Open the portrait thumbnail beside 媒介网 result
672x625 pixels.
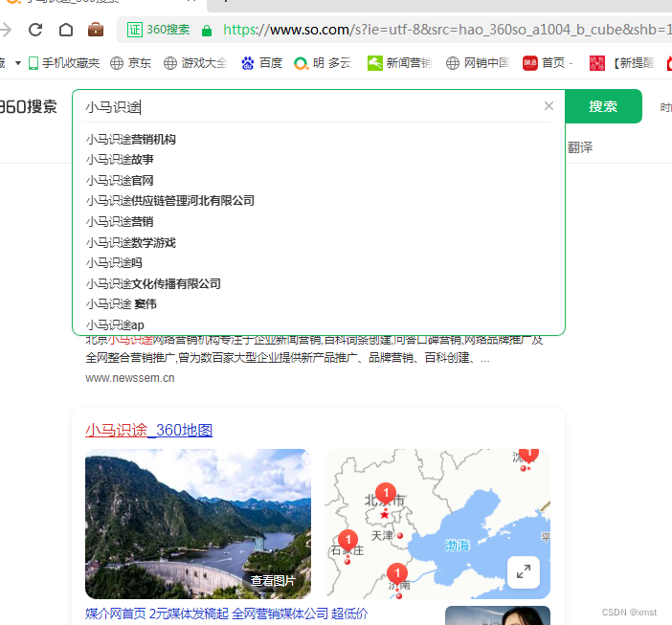click(x=498, y=615)
